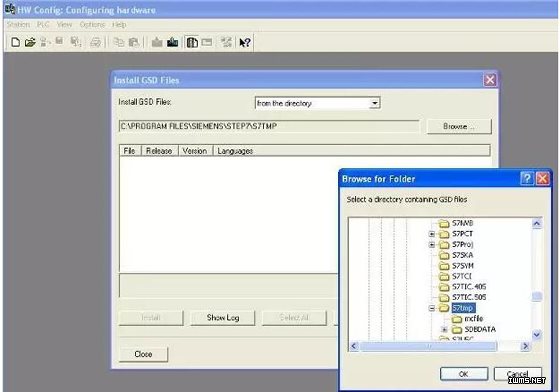Click the New station toolbar icon
The image size is (560, 392).
(x=15, y=42)
